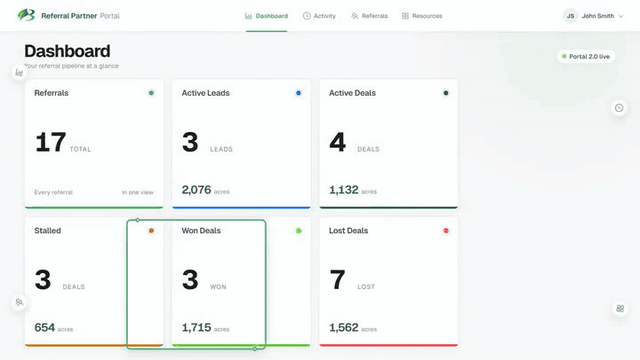Click the '1,132' acres value
This screenshot has width=640, height=360.
[344, 190]
